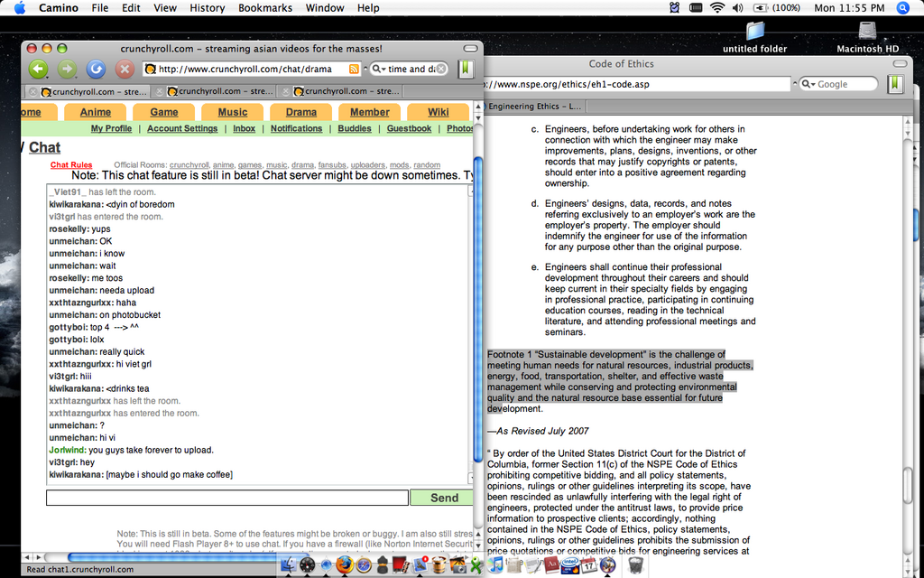Open the View menu
This screenshot has height=578, width=924.
pos(165,7)
